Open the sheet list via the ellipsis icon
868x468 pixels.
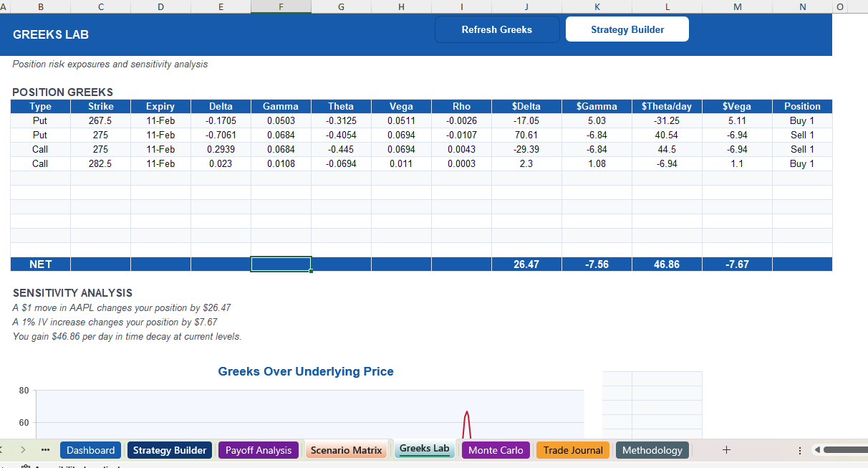tap(44, 449)
